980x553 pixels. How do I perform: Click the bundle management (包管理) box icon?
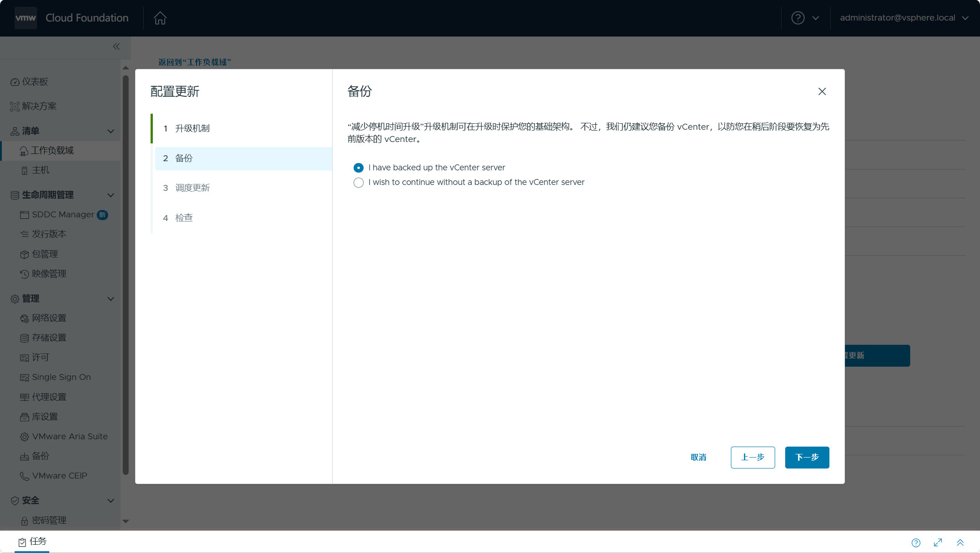pyautogui.click(x=25, y=254)
